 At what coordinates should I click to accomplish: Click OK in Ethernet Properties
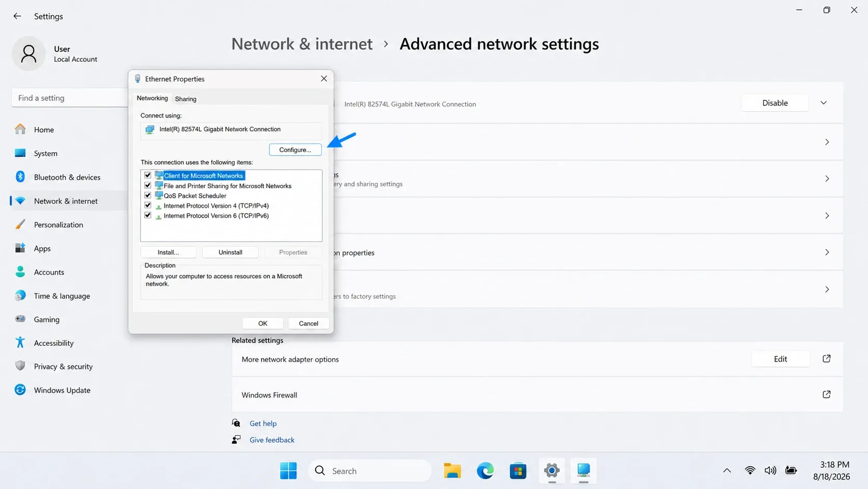pyautogui.click(x=263, y=323)
